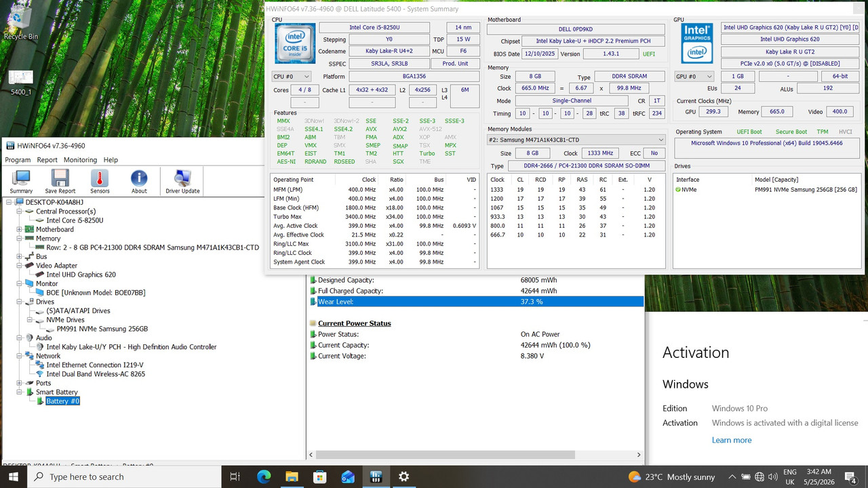Image resolution: width=868 pixels, height=488 pixels.
Task: Collapse the Video Adapter node
Action: coord(20,266)
